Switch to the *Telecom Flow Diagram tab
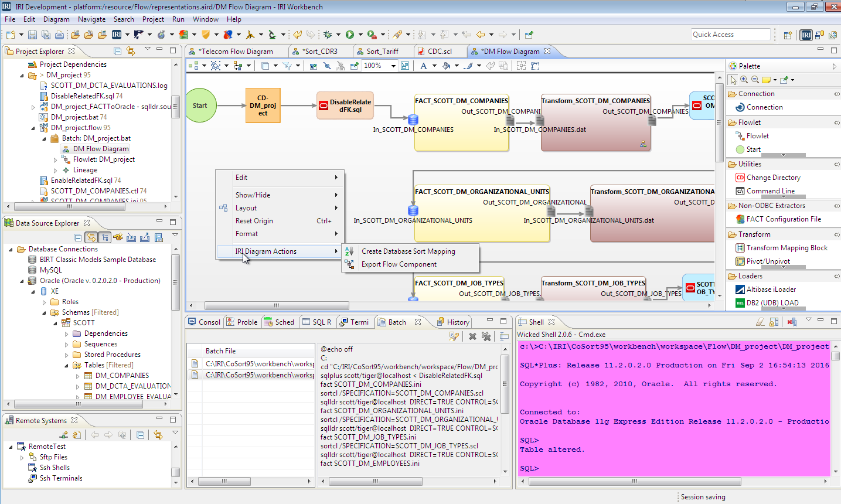Screen dimensions: 841x504 (x=236, y=52)
